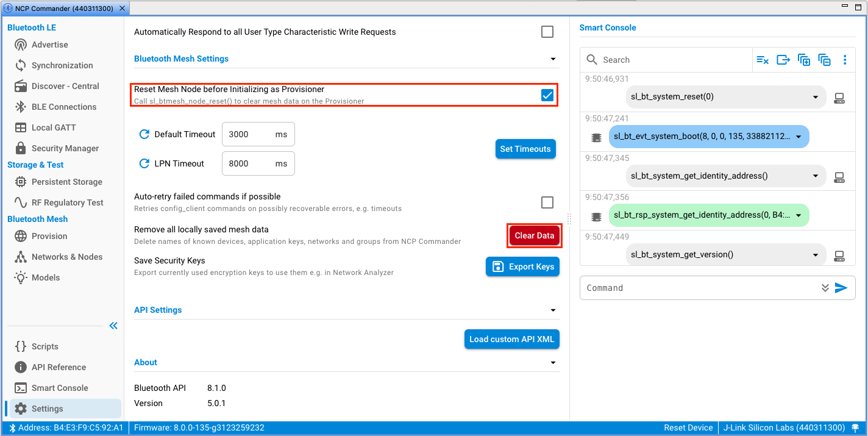The image size is (868, 436).
Task: Open the Persistent Storage page
Action: click(67, 182)
